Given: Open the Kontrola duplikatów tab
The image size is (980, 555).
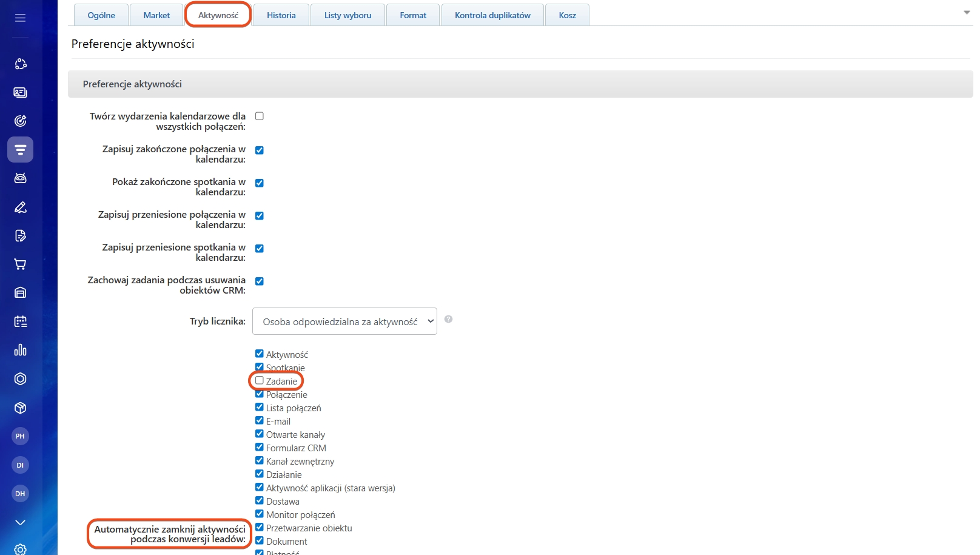Looking at the screenshot, I should pos(492,15).
